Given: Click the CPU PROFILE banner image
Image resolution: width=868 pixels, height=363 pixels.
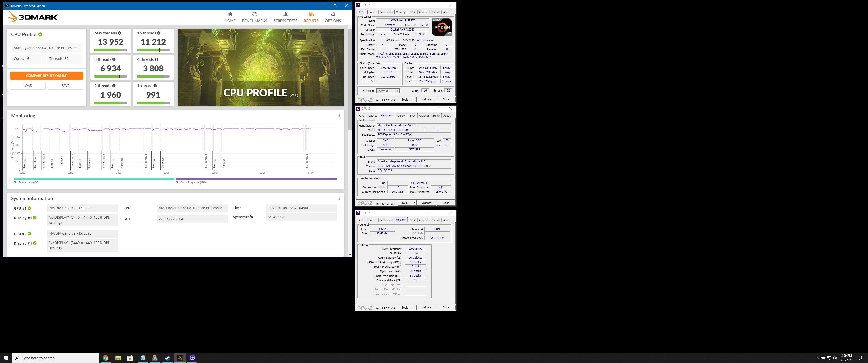Looking at the screenshot, I should 260,67.
